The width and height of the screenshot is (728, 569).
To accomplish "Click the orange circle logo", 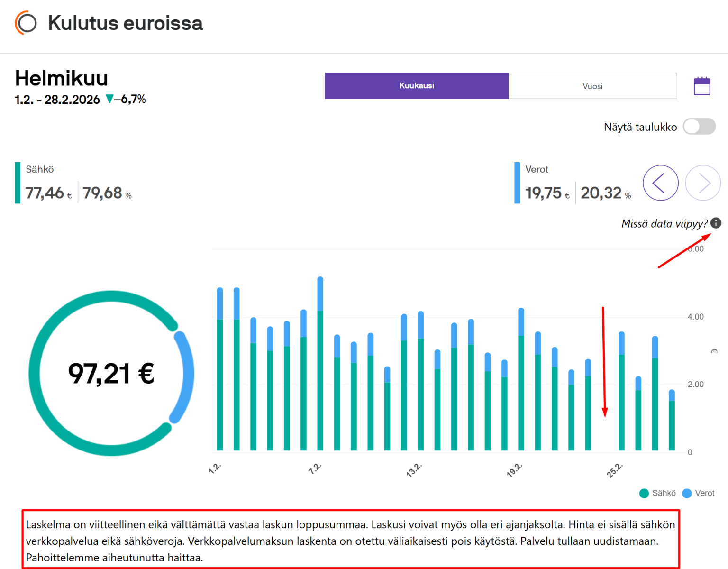I will coord(26,23).
